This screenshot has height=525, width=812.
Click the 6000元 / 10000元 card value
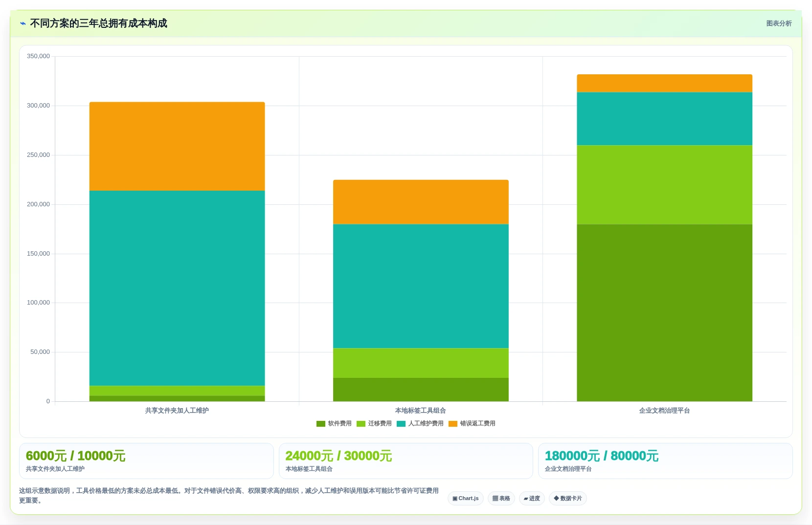[76, 456]
